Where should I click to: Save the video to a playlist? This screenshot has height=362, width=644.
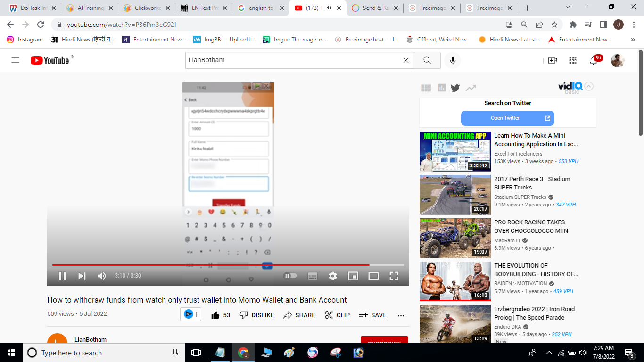coord(372,315)
